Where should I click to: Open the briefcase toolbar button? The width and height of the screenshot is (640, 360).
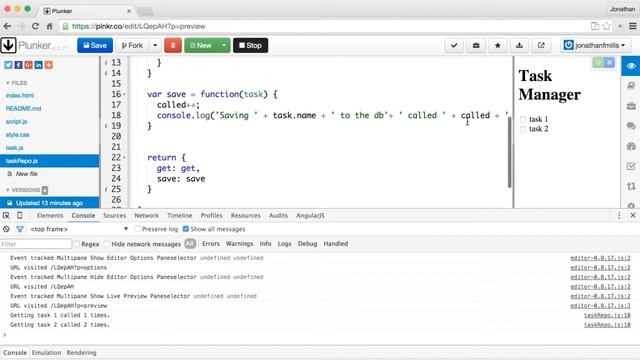coord(476,45)
